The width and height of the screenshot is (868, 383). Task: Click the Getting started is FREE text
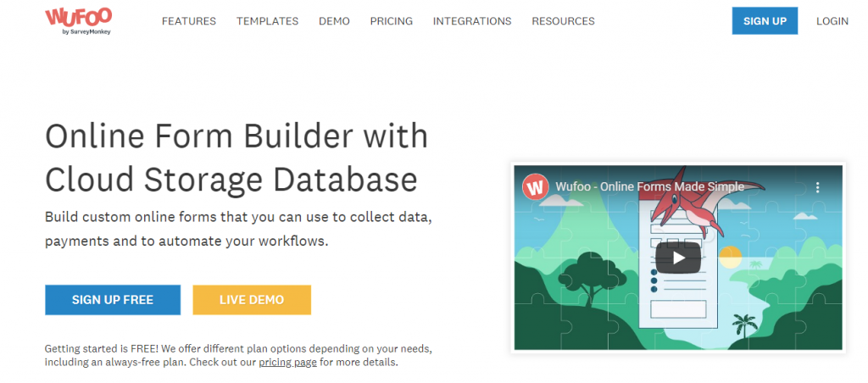point(238,357)
